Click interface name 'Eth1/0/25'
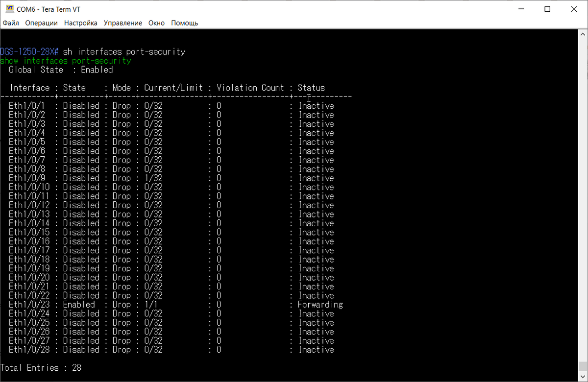588x382 pixels. (x=29, y=323)
